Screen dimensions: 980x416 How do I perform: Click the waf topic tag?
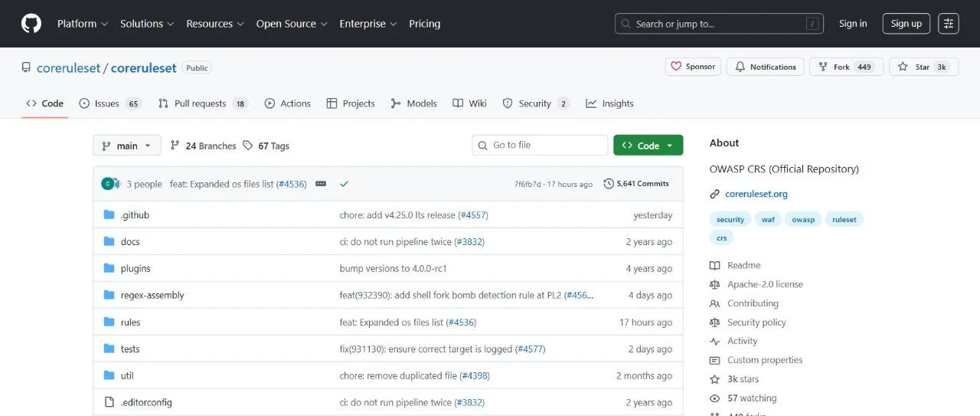[x=768, y=219]
